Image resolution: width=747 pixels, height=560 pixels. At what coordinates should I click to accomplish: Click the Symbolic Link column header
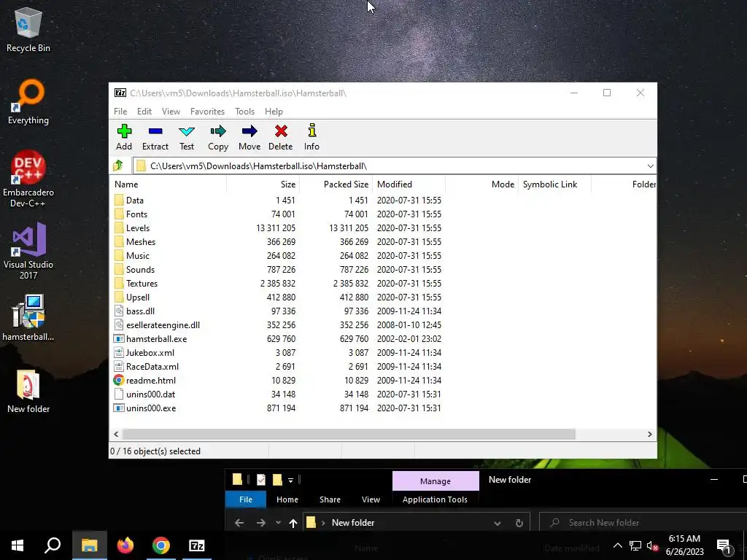554,184
